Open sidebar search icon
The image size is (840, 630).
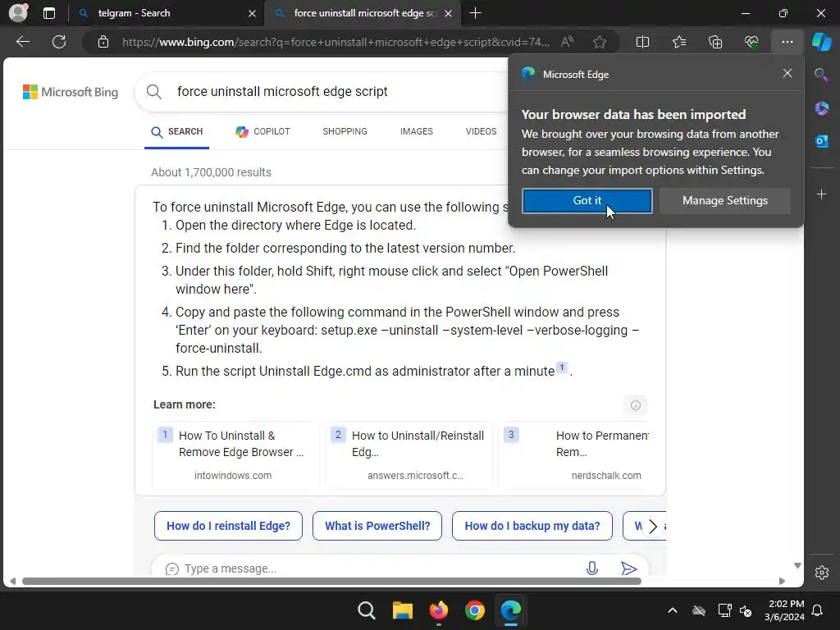(x=821, y=75)
